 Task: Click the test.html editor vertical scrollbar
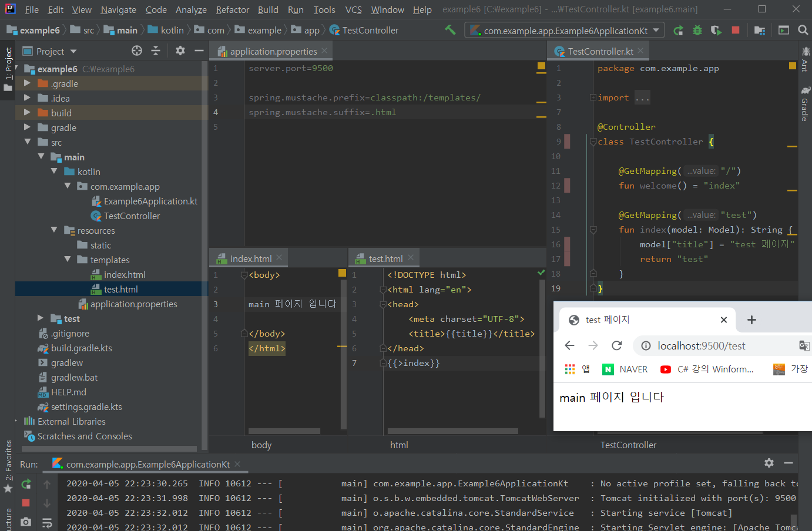point(542,348)
